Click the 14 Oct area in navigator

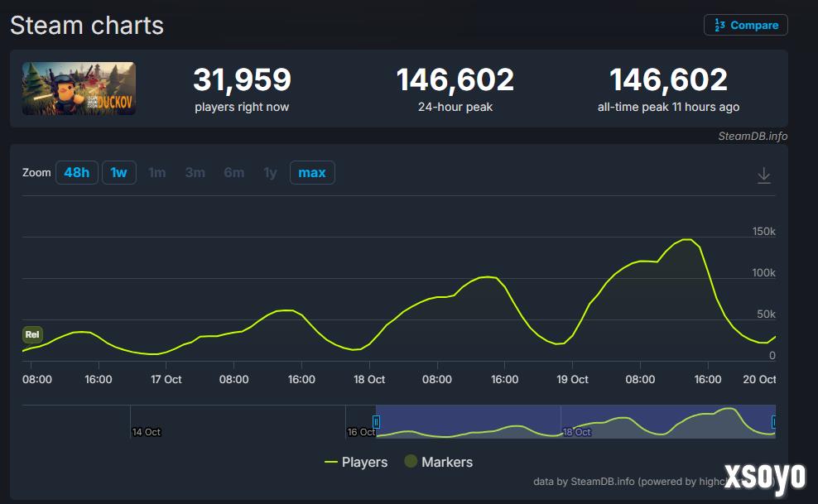click(146, 431)
